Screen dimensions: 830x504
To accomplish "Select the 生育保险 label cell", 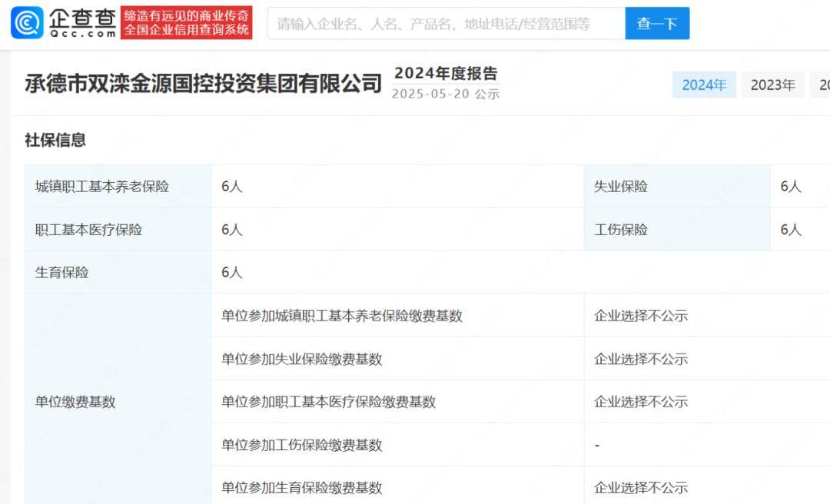I will point(61,273).
